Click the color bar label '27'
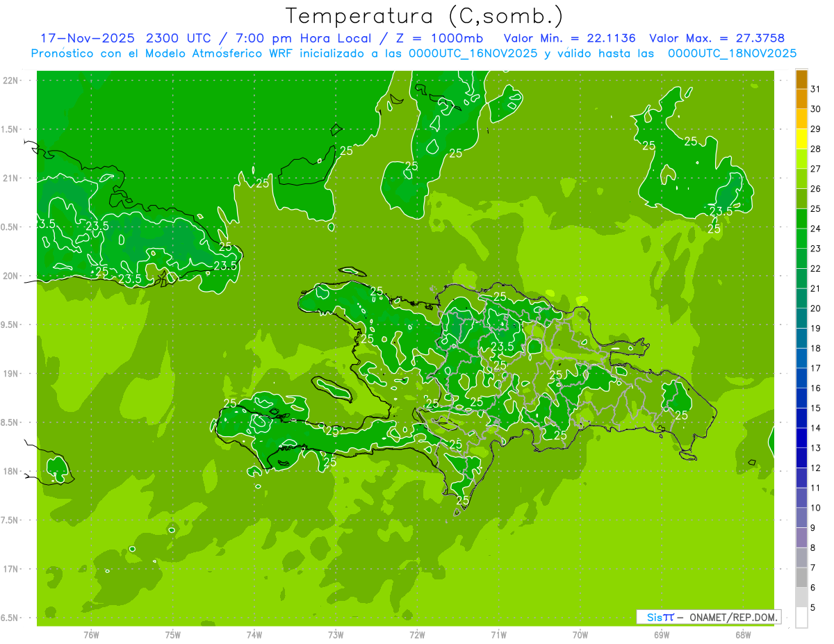Screen dimensions: 834x644 click(816, 168)
